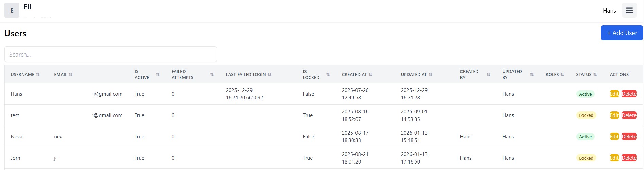Sort by Username column arrows
Image resolution: width=644 pixels, height=170 pixels.
[38, 75]
